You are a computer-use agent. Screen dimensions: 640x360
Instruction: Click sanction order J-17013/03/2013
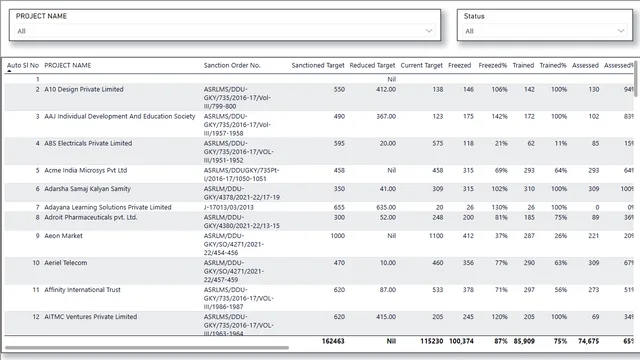click(x=229, y=207)
